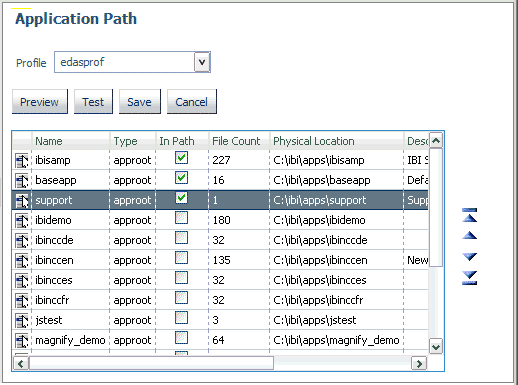This screenshot has width=518, height=385.
Task: Move selected application down one position
Action: (469, 256)
